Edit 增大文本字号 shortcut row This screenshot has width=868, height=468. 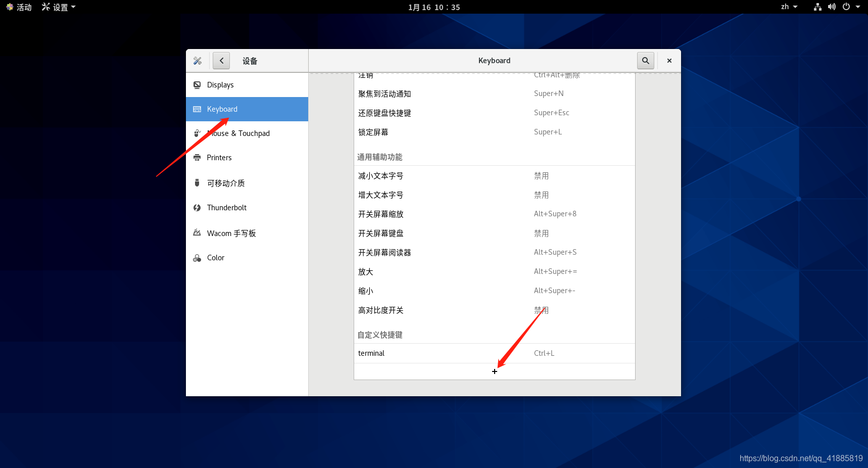pos(495,195)
